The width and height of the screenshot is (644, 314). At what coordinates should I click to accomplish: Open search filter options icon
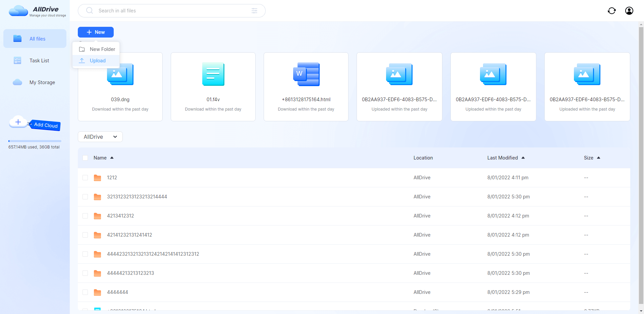click(255, 11)
